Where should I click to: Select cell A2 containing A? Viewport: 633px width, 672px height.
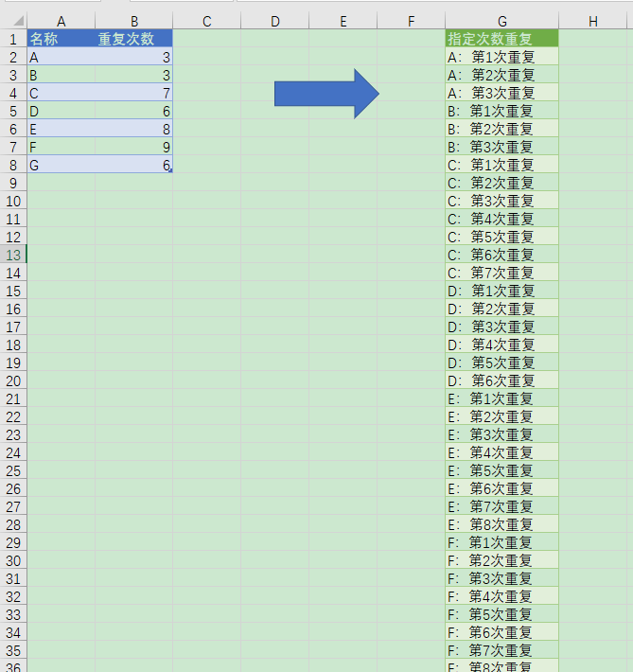[x=62, y=57]
